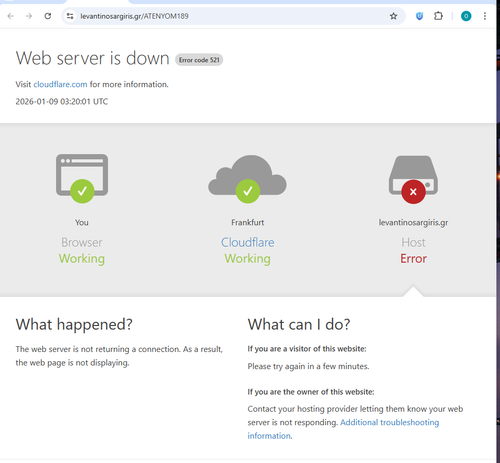
Task: Click the 'Web server is down' heading
Action: click(93, 58)
